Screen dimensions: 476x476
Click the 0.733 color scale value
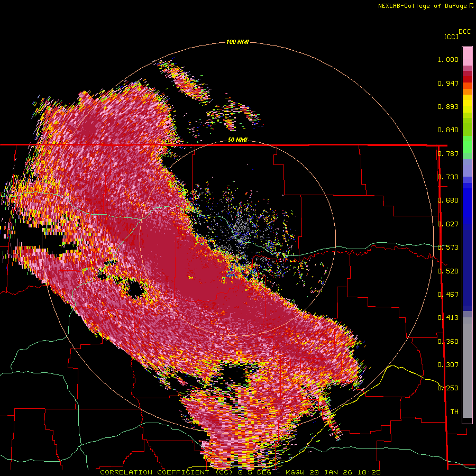coord(448,177)
